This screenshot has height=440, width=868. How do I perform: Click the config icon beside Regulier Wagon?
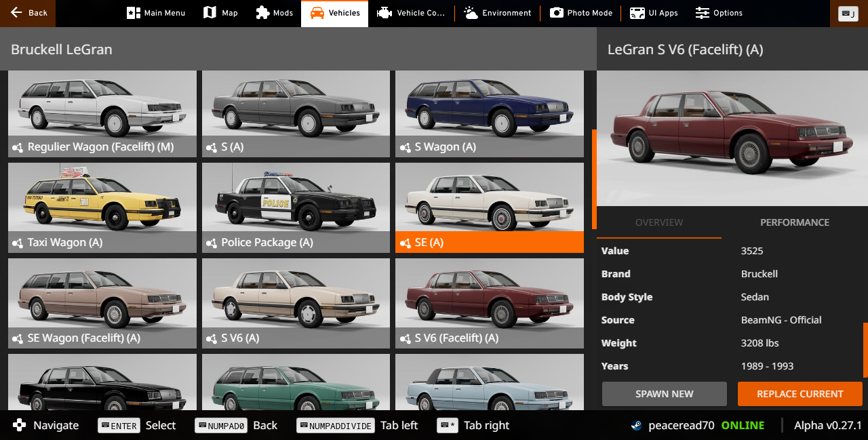[18, 147]
